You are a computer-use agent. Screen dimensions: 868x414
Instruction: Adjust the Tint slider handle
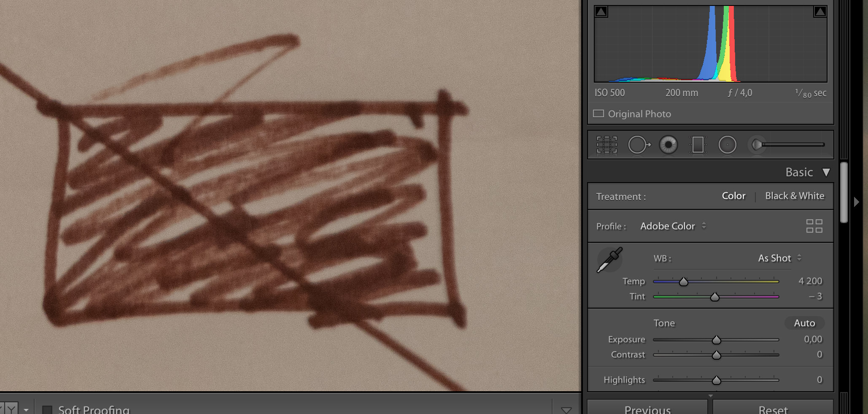[714, 297]
